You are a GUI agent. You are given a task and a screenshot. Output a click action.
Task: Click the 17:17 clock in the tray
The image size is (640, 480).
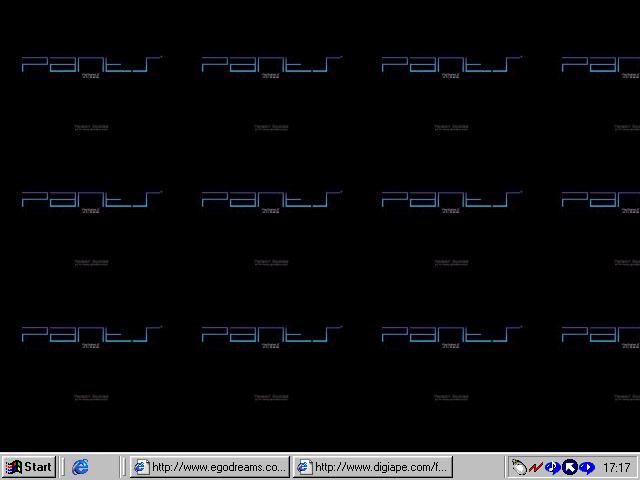617,467
